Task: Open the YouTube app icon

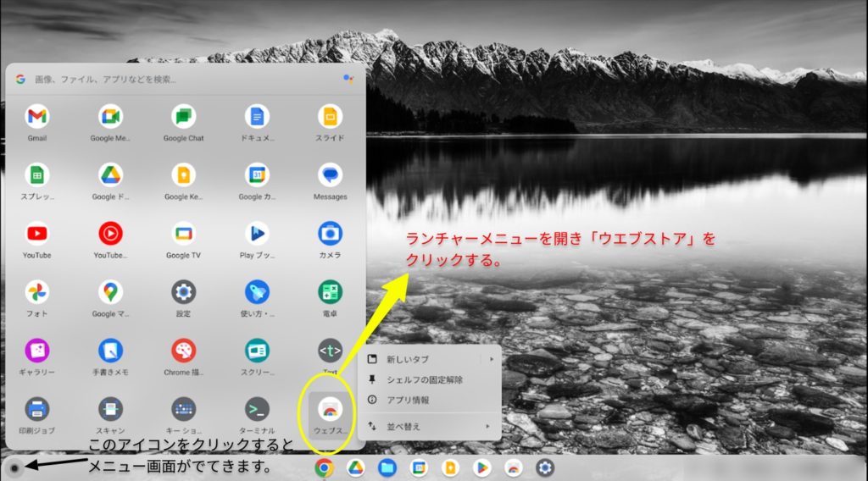Action: (x=36, y=234)
